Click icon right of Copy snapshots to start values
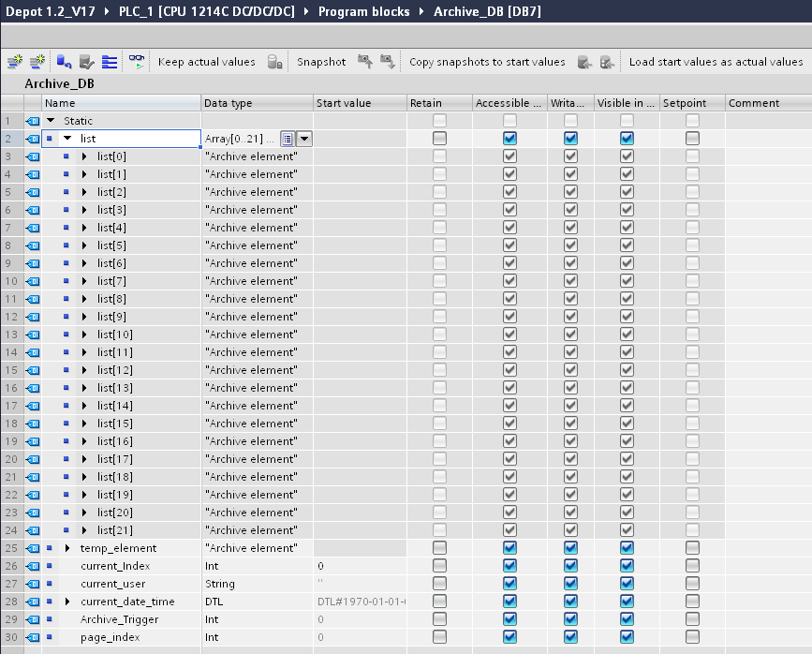This screenshot has height=654, width=812. [585, 62]
